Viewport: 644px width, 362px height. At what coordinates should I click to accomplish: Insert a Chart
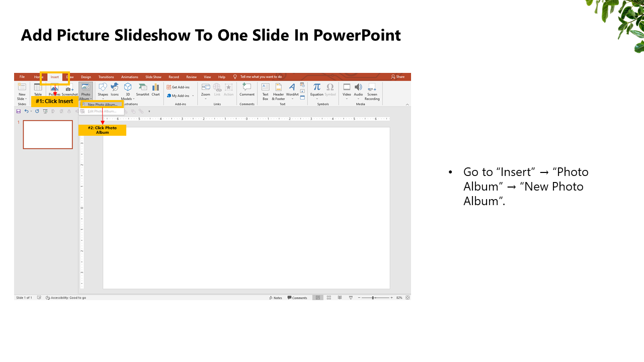pyautogui.click(x=155, y=90)
